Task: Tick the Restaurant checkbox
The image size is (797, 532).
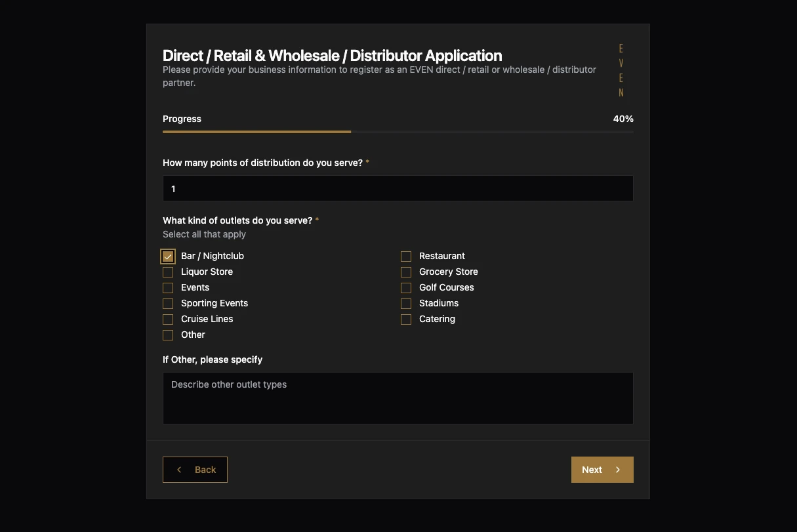Action: pyautogui.click(x=406, y=256)
